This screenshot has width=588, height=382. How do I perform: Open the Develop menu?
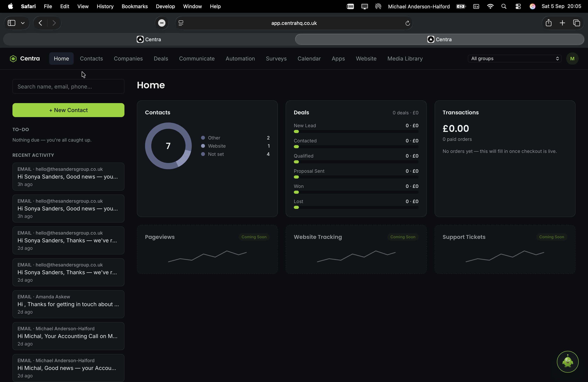click(165, 6)
